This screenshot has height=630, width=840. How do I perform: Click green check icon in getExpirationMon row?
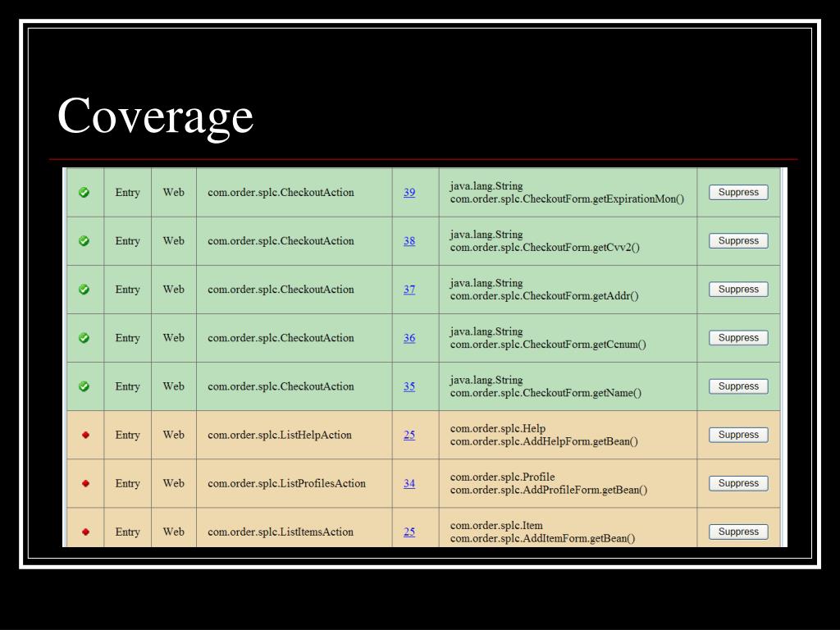click(84, 192)
